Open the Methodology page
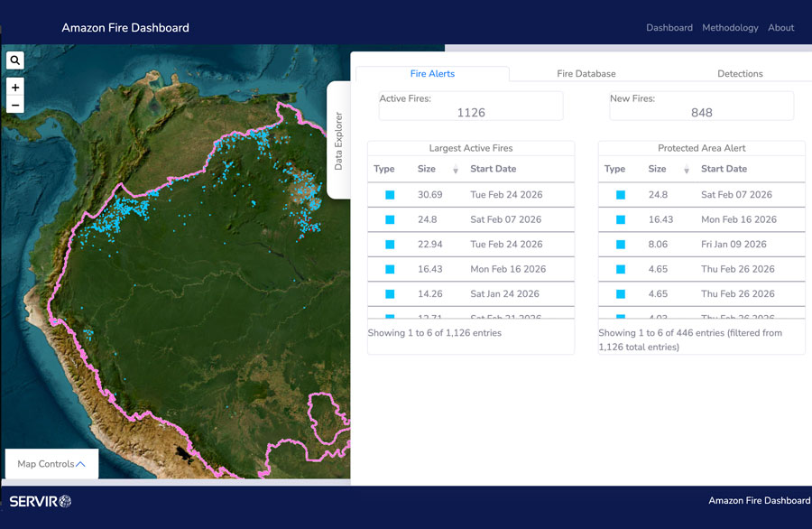This screenshot has width=812, height=529. tap(730, 28)
